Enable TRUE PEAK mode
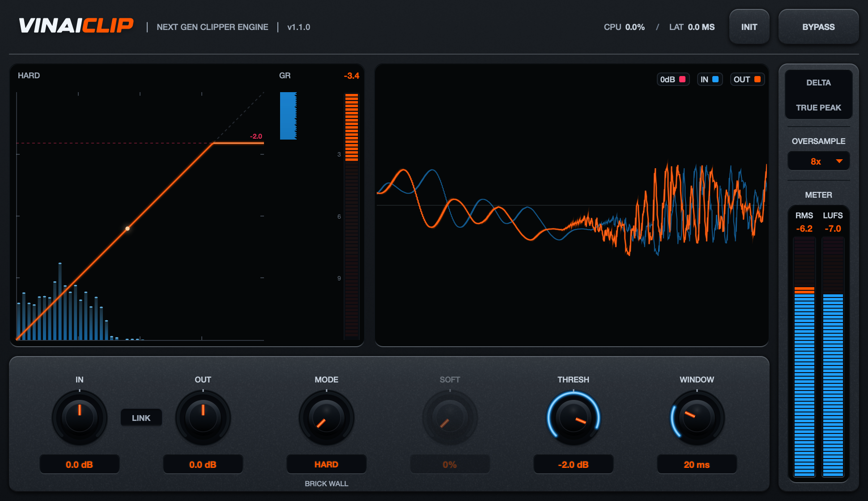The image size is (868, 501). click(818, 108)
